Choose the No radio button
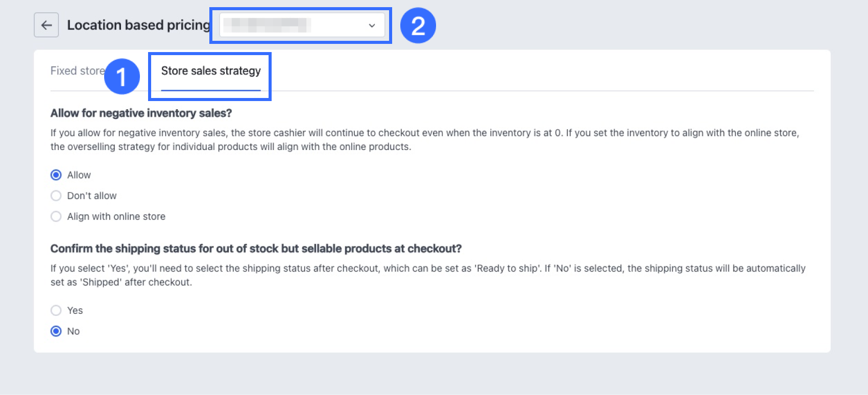The width and height of the screenshot is (868, 395). pos(56,331)
